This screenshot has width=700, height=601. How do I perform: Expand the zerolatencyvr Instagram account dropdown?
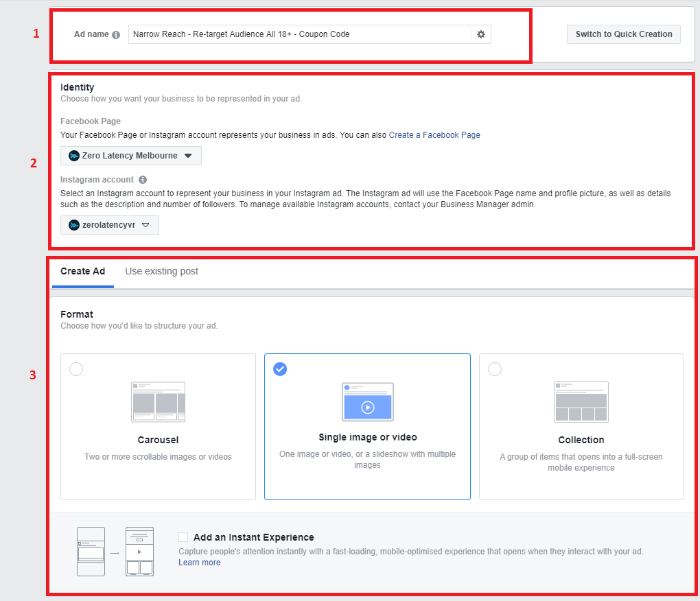(109, 225)
